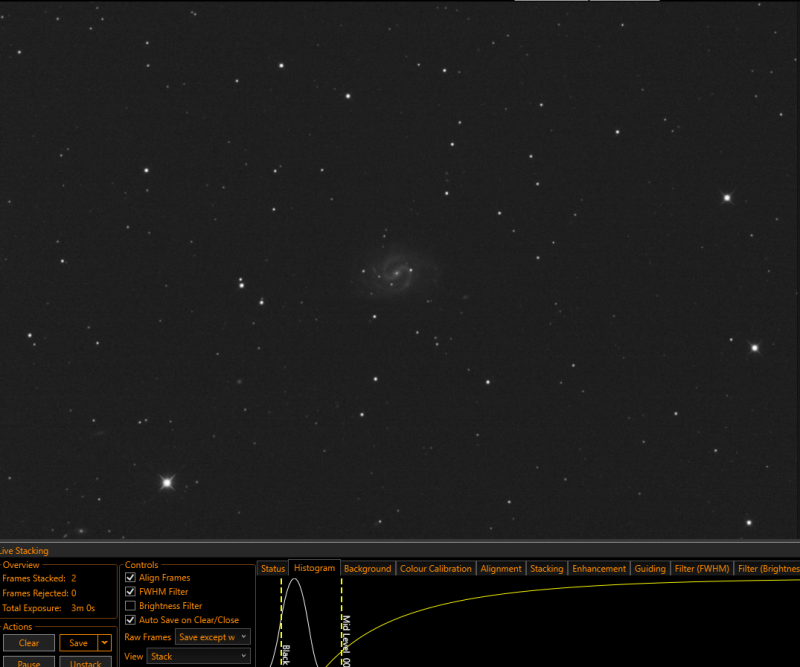Viewport: 800px width, 667px height.
Task: Click the spiral galaxy in the image
Action: [x=396, y=272]
